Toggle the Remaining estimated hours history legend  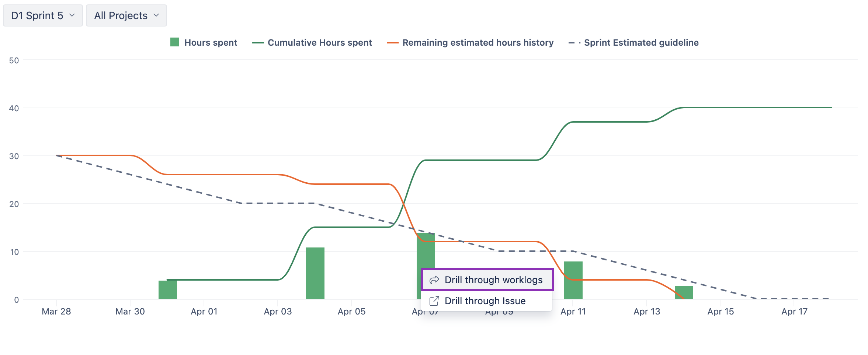click(x=470, y=42)
